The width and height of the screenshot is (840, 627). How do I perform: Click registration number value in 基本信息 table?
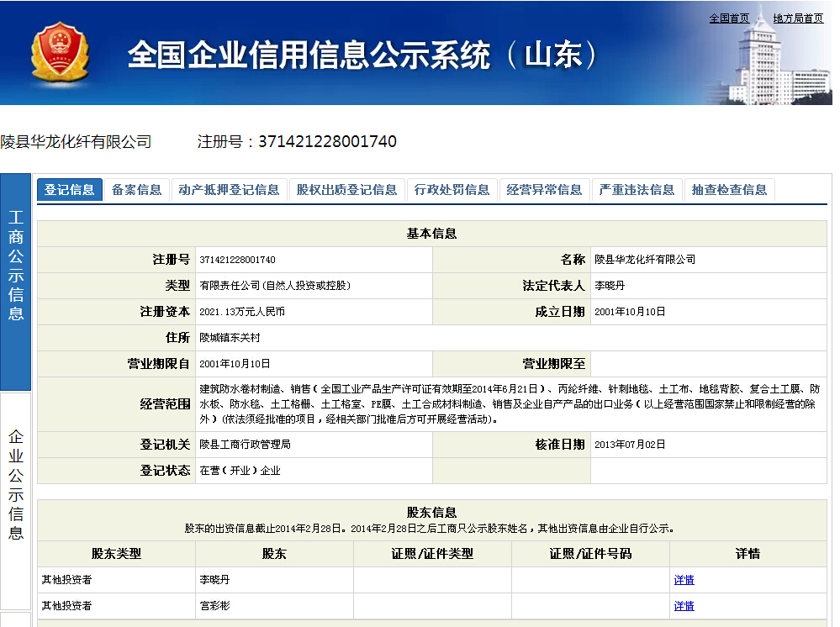pos(237,260)
